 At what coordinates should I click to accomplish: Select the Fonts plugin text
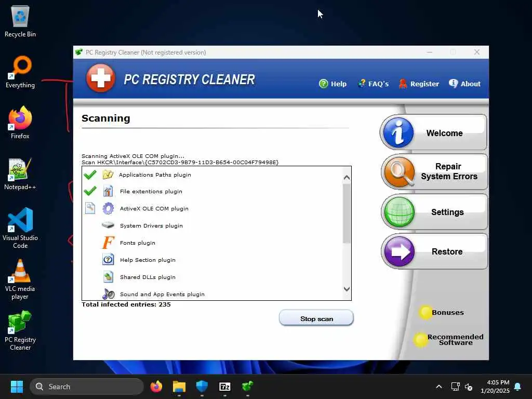[137, 243]
